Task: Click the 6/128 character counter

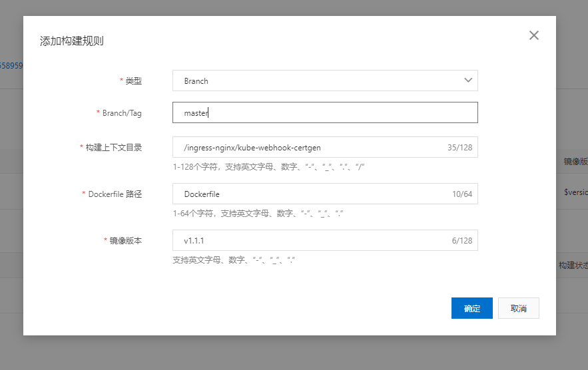Action: pyautogui.click(x=461, y=241)
